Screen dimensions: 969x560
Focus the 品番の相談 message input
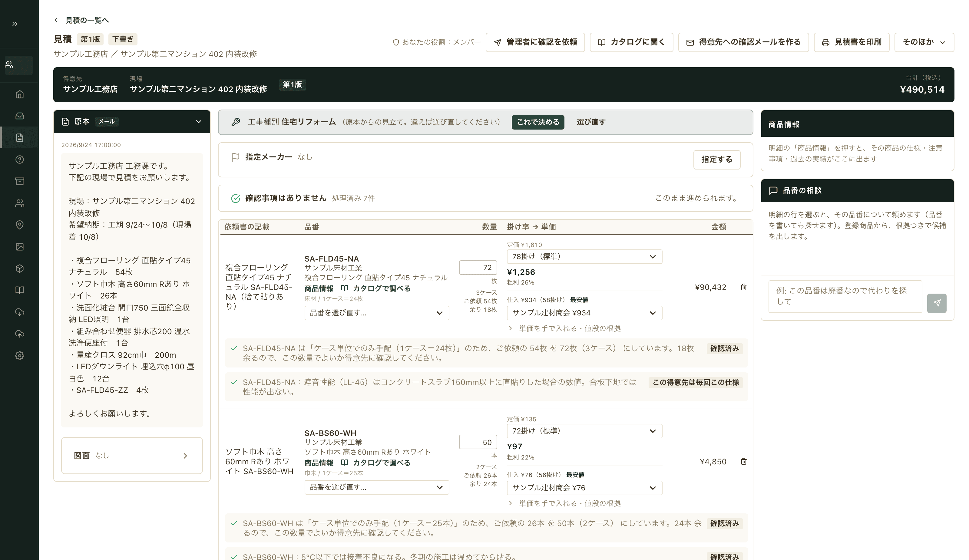coord(845,296)
